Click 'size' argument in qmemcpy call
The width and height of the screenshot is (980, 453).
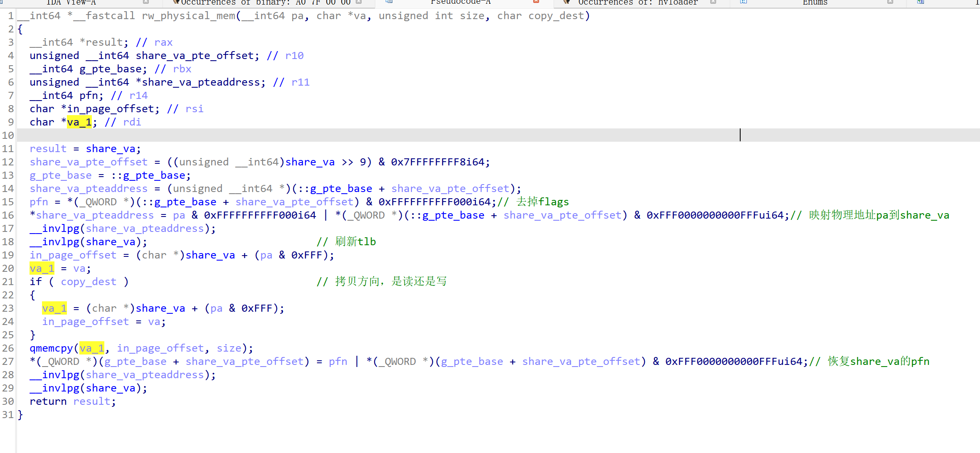click(x=229, y=348)
